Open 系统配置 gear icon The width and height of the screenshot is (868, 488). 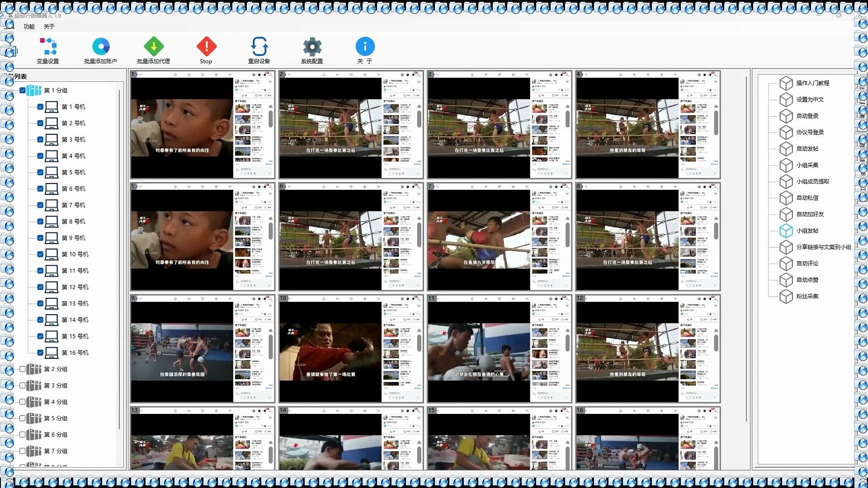pyautogui.click(x=312, y=47)
